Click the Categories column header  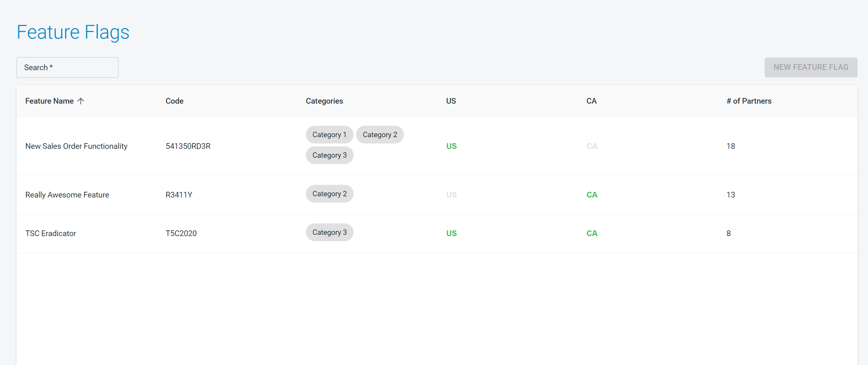pos(324,101)
